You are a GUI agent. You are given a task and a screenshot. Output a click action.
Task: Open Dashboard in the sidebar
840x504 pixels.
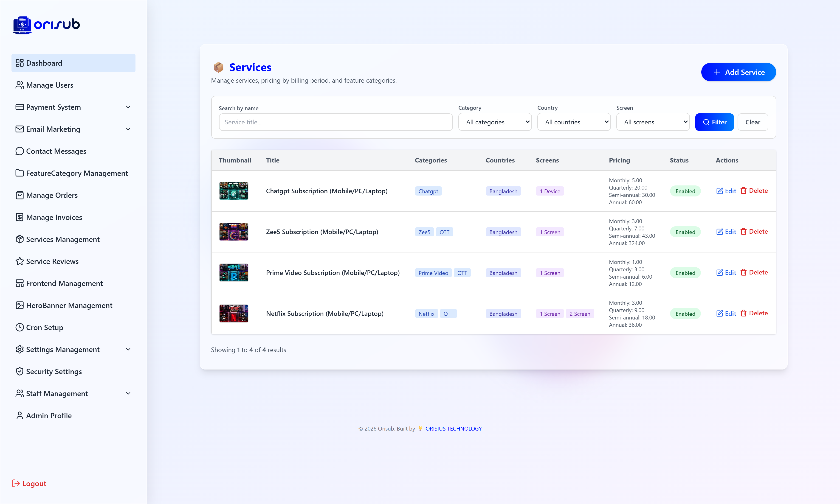[73, 63]
